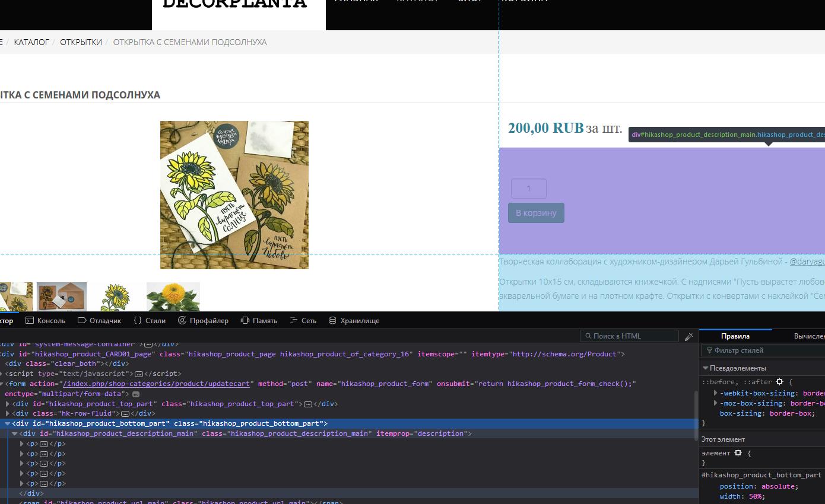Open the ОТКРЫТКИ breadcrumb link
Screen dimensions: 825x504
(x=81, y=42)
